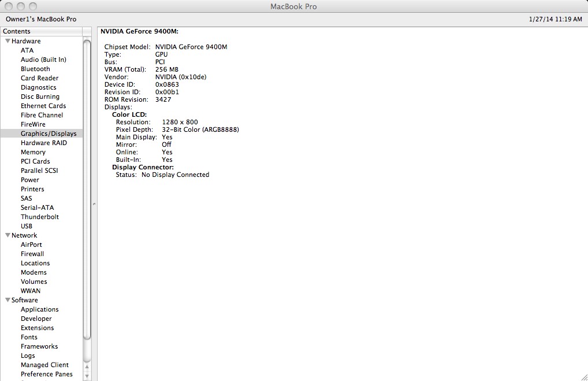Open the Parallel SCSI entry
The image size is (588, 381).
click(39, 171)
